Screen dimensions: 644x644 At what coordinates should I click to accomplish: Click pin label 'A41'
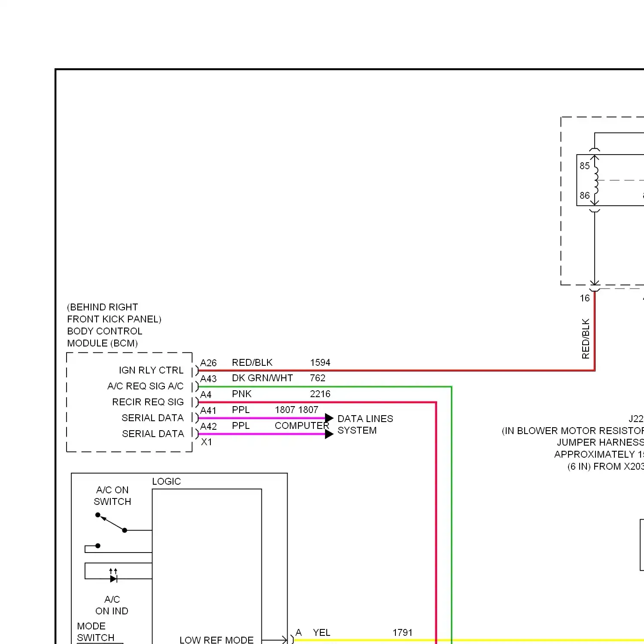click(x=208, y=410)
